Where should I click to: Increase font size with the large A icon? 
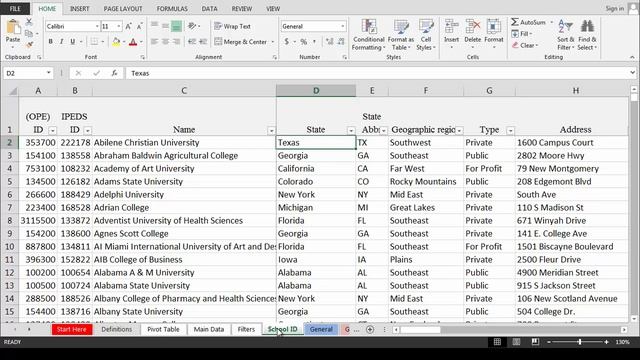[128, 27]
